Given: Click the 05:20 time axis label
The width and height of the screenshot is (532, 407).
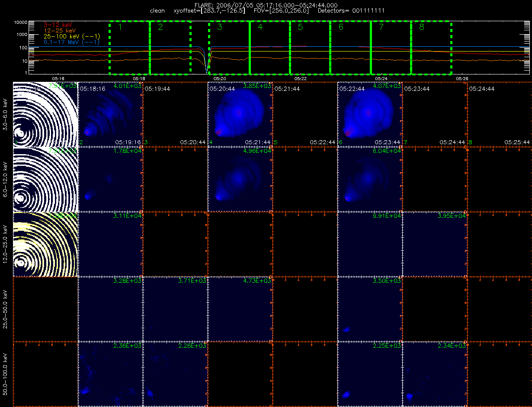Looking at the screenshot, I should tap(220, 78).
